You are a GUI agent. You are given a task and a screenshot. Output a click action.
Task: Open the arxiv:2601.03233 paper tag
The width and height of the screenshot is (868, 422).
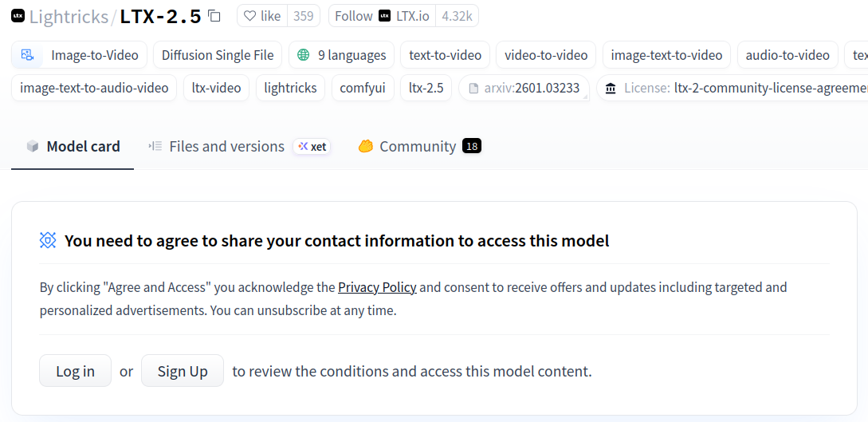pyautogui.click(x=524, y=88)
